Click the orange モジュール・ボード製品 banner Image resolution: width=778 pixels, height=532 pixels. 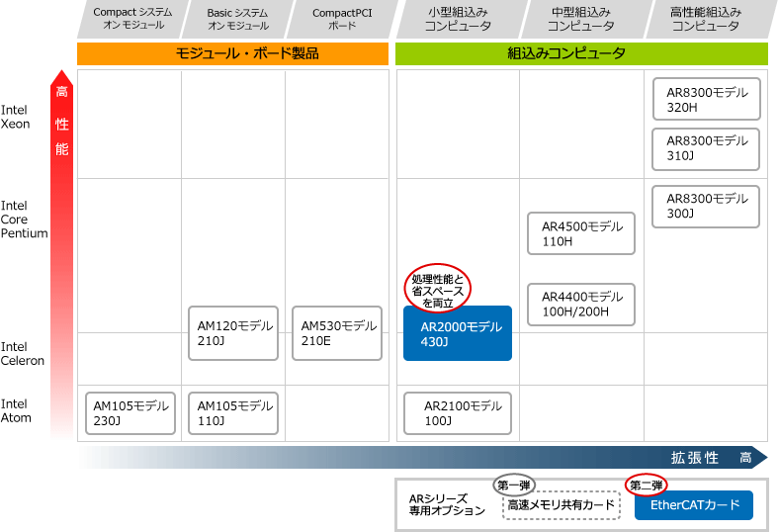232,53
